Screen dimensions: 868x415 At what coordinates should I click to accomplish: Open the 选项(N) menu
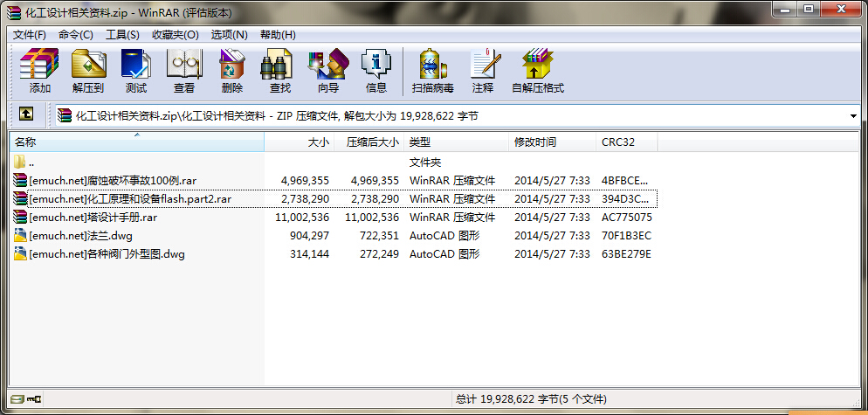click(229, 35)
